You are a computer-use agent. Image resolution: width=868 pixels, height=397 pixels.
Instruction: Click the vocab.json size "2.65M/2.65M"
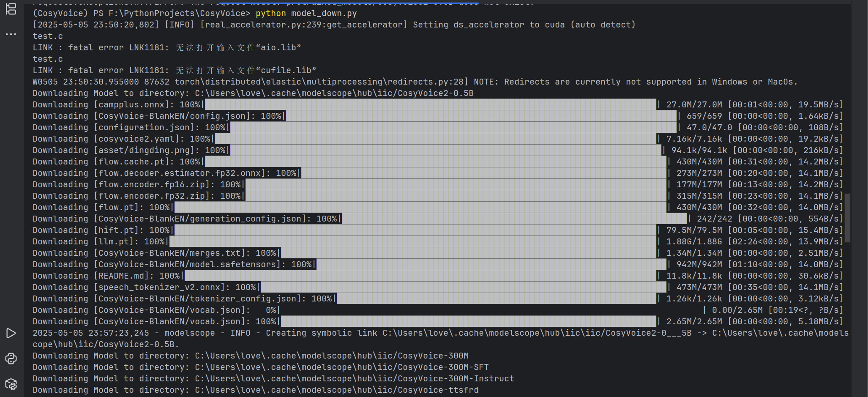tap(694, 321)
